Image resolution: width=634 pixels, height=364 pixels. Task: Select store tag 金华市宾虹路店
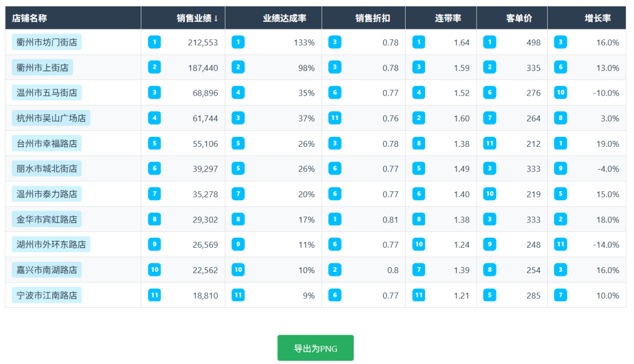click(46, 219)
